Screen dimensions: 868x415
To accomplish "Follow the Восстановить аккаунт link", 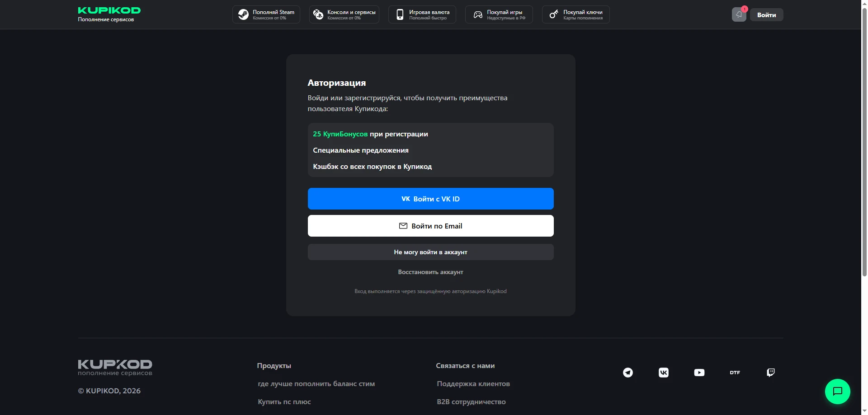I will point(431,272).
